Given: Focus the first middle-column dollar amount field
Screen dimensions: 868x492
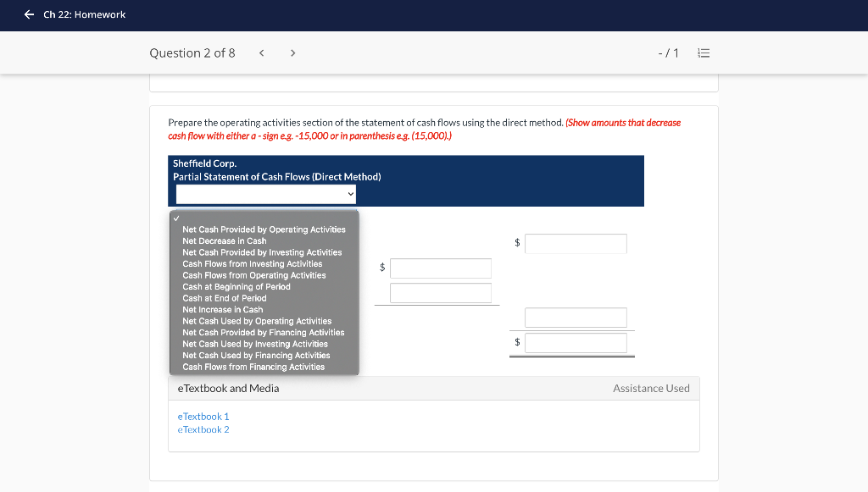Looking at the screenshot, I should [x=441, y=268].
